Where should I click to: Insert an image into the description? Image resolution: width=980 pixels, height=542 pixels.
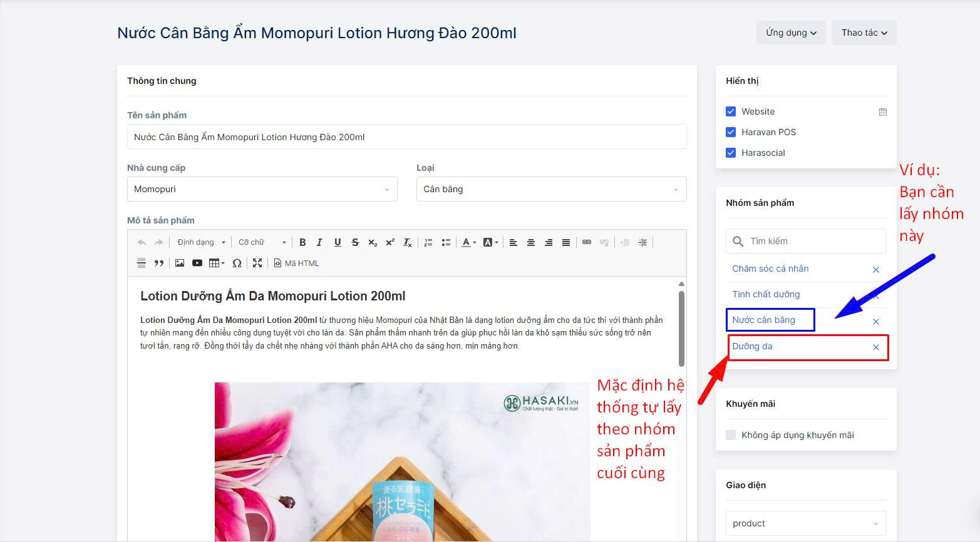click(180, 263)
